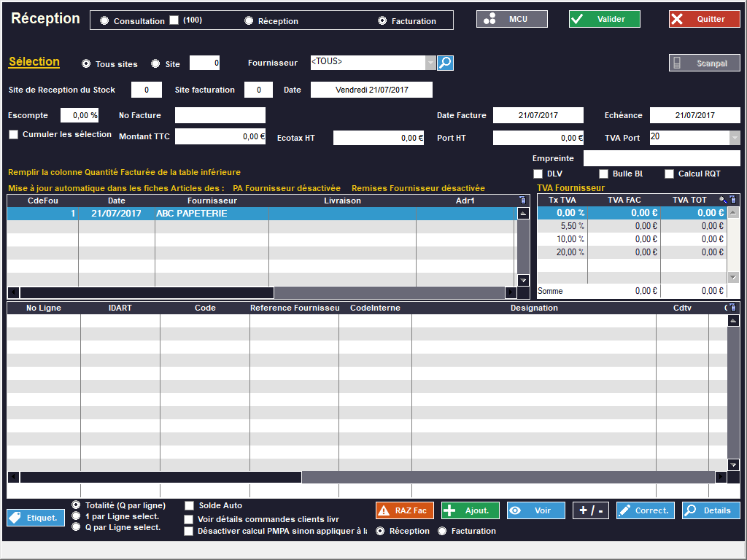Viewport: 747px width, 560px height.
Task: Click the Voir eye button
Action: tap(535, 510)
